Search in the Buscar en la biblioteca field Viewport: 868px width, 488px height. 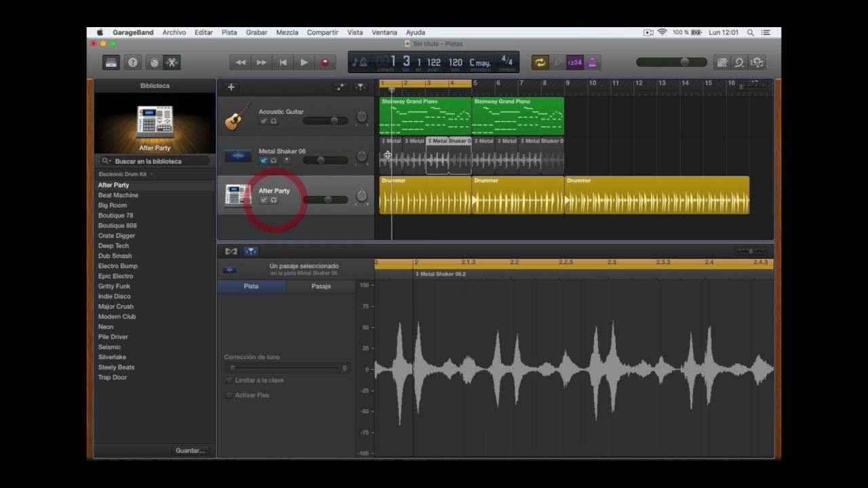[x=155, y=161]
